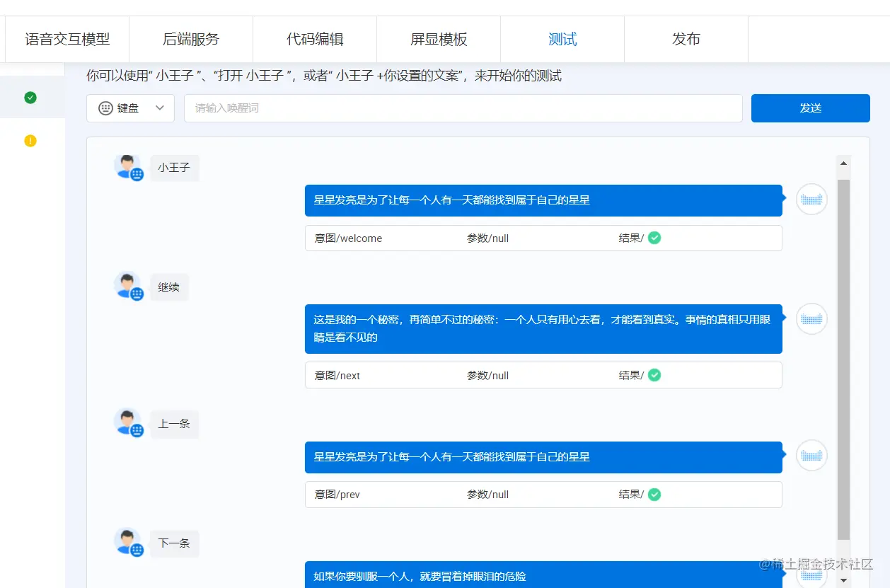890x588 pixels.
Task: Click the user avatar beside 上一条
Action: pos(129,423)
